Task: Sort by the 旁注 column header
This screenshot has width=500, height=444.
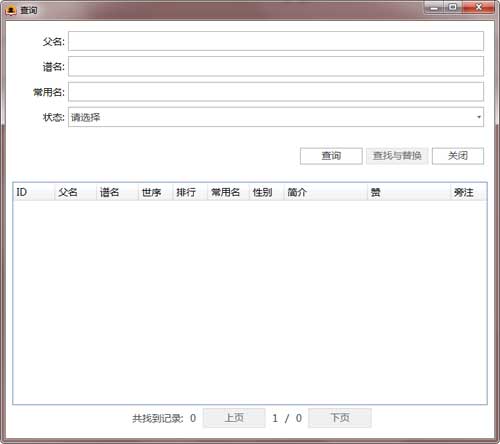Action: (466, 192)
